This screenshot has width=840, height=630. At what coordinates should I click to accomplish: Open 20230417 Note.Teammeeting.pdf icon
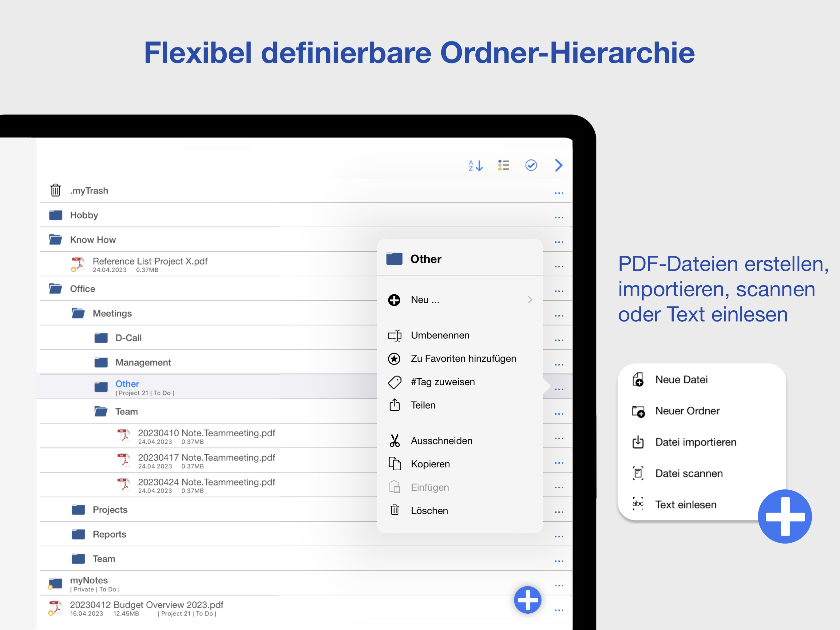point(123,460)
